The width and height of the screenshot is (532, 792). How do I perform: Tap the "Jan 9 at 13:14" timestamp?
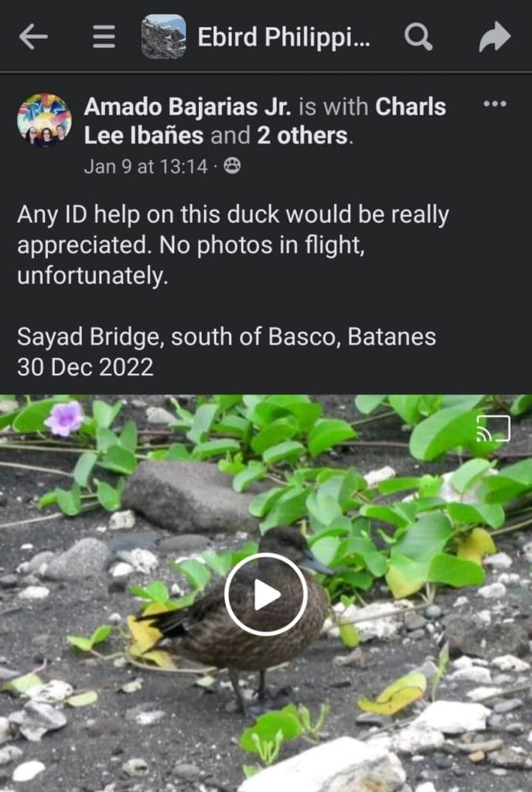(145, 166)
